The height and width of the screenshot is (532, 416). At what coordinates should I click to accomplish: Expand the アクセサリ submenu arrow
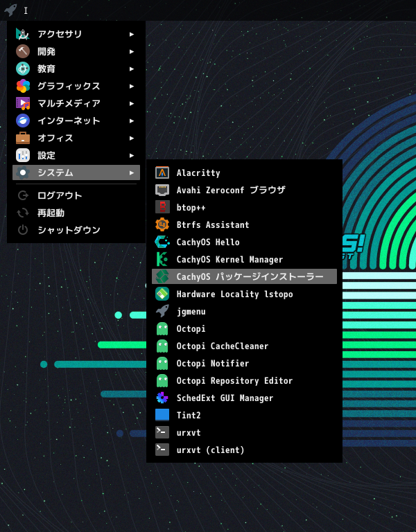(x=132, y=34)
